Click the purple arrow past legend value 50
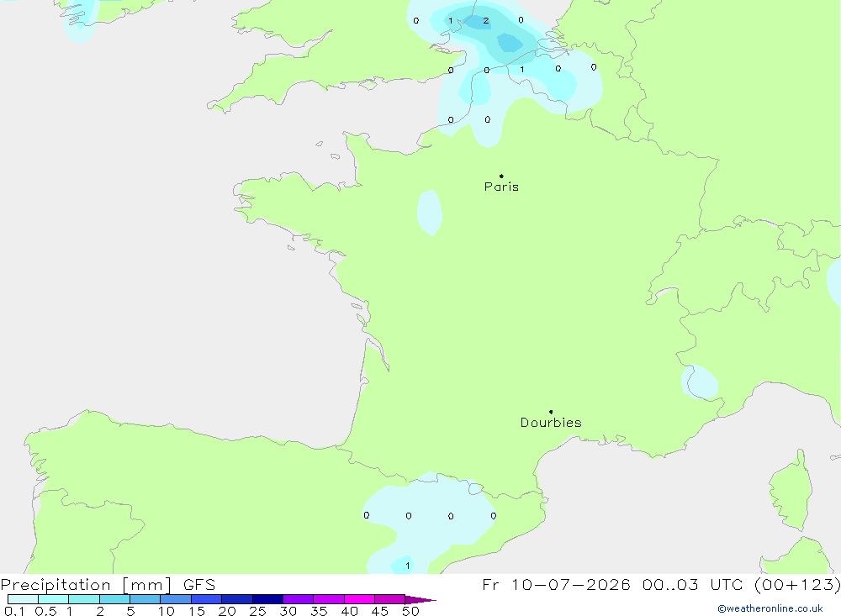This screenshot has height=616, width=841. [x=420, y=600]
